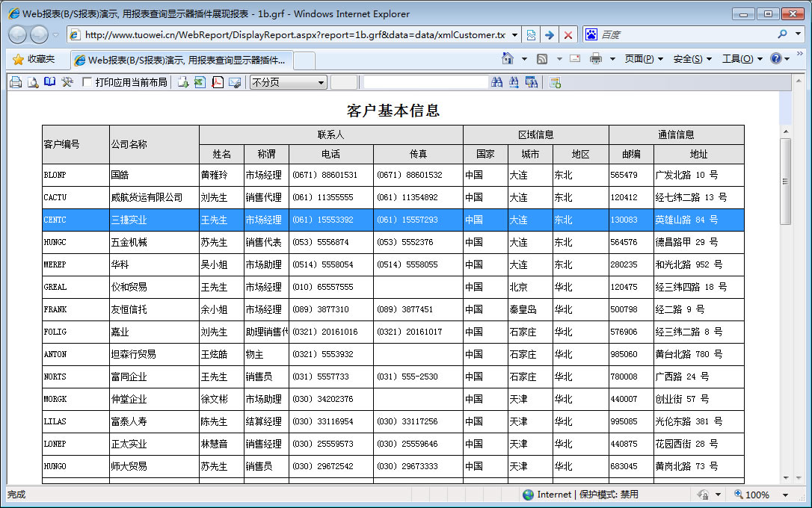Click the browser Back button

[x=18, y=34]
